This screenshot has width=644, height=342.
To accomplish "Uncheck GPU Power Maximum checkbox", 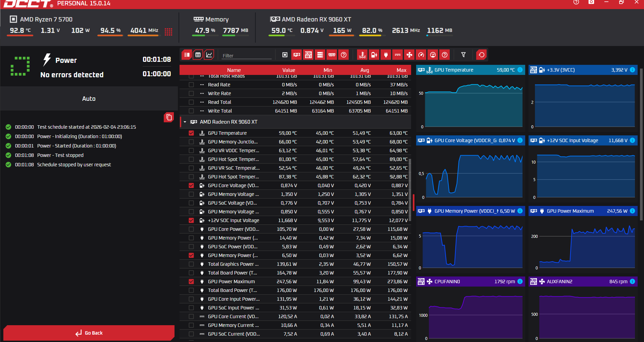I will (x=191, y=282).
